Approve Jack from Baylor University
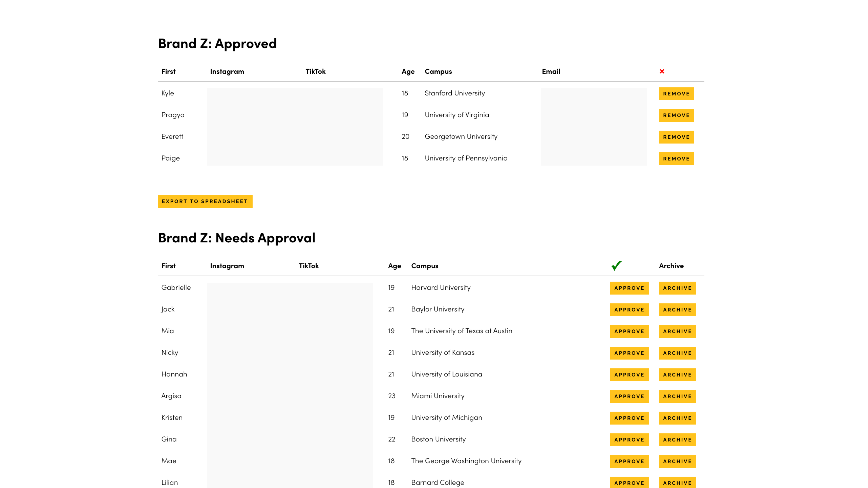Image resolution: width=868 pixels, height=488 pixels. (629, 310)
